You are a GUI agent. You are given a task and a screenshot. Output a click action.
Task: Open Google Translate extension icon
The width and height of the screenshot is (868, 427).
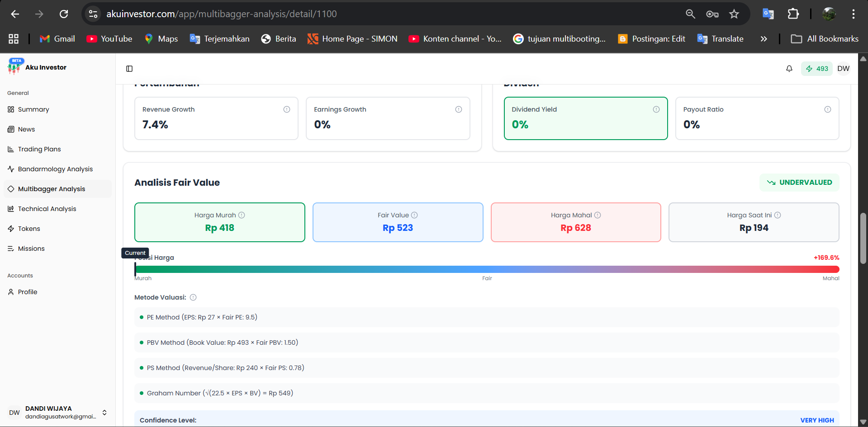point(768,14)
